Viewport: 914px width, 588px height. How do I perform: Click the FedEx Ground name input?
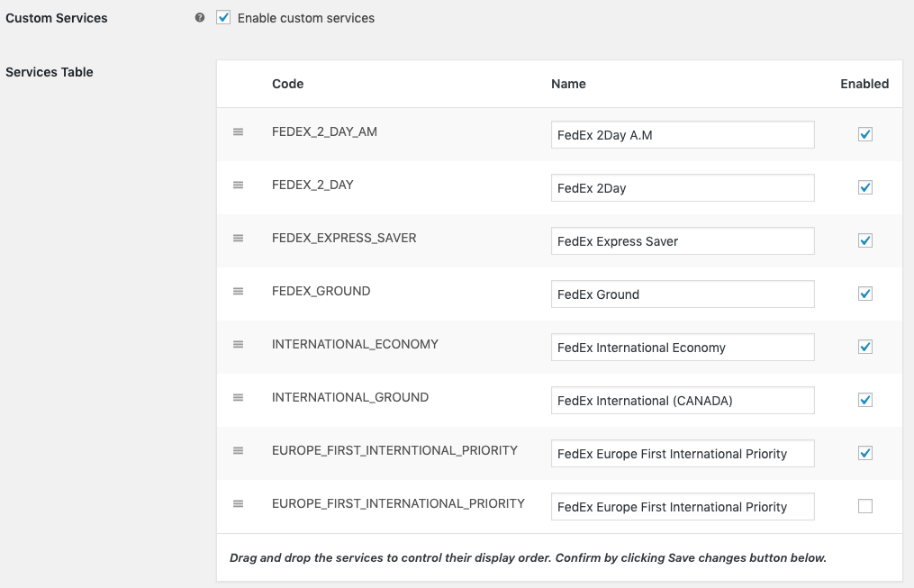(683, 294)
